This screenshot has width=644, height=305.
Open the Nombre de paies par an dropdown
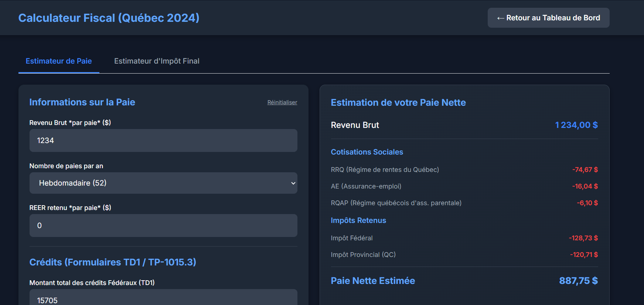163,183
